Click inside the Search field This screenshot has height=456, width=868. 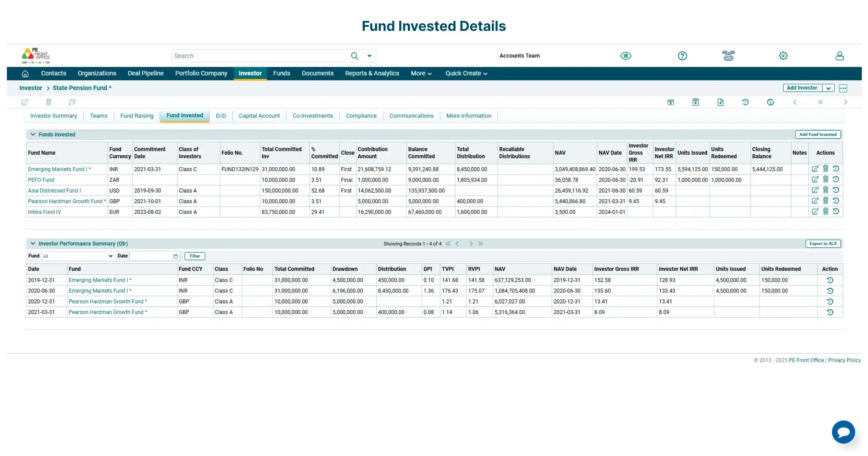click(x=257, y=56)
